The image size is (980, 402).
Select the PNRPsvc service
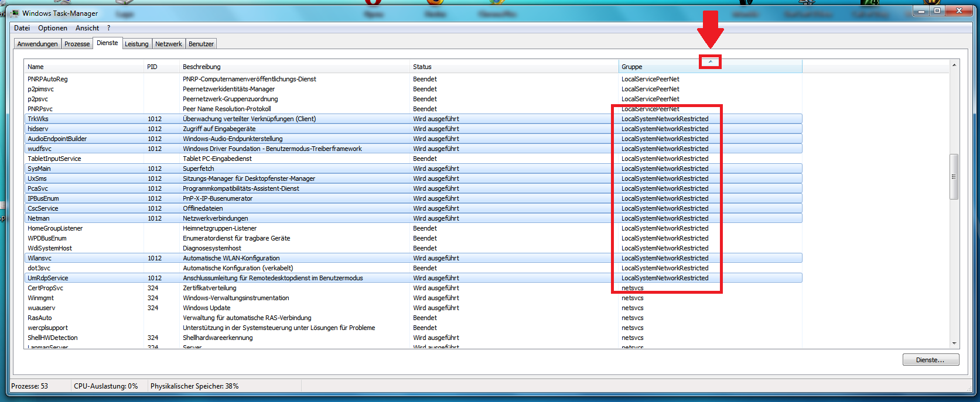click(x=40, y=109)
